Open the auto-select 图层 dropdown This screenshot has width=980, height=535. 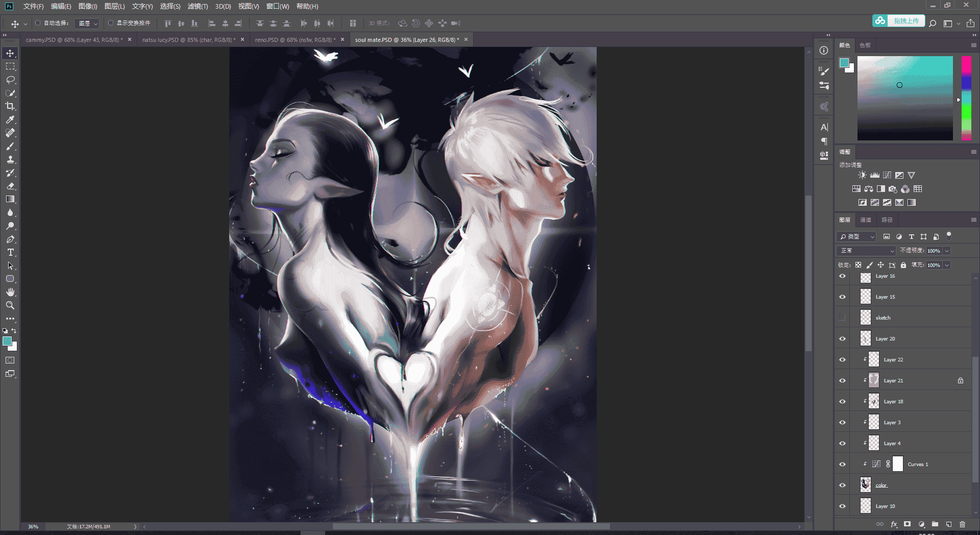pos(87,23)
